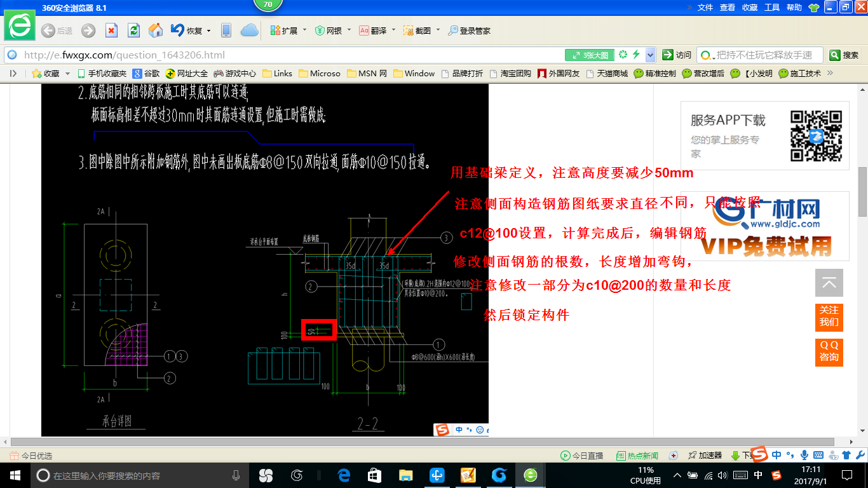Click the 恢复 restore button
The width and height of the screenshot is (868, 488).
point(186,30)
